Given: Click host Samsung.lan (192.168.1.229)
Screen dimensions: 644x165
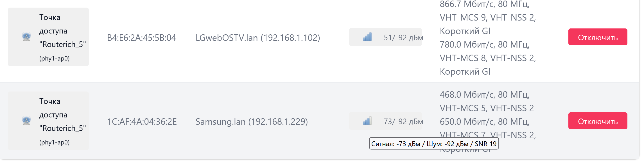Looking at the screenshot, I should [252, 122].
